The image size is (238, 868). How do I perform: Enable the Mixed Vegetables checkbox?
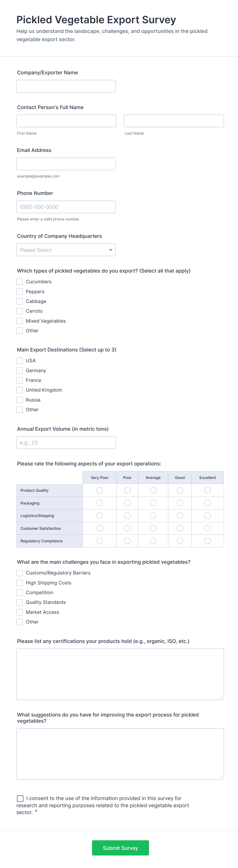click(20, 321)
